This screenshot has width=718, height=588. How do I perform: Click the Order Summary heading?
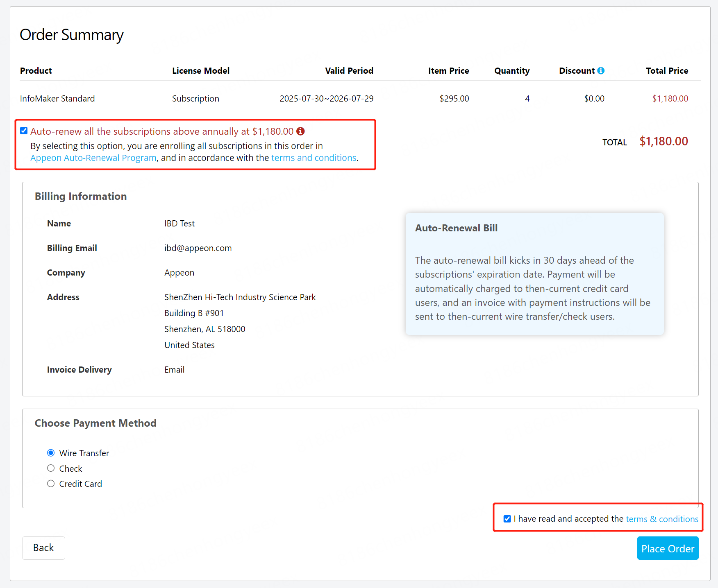(x=72, y=35)
